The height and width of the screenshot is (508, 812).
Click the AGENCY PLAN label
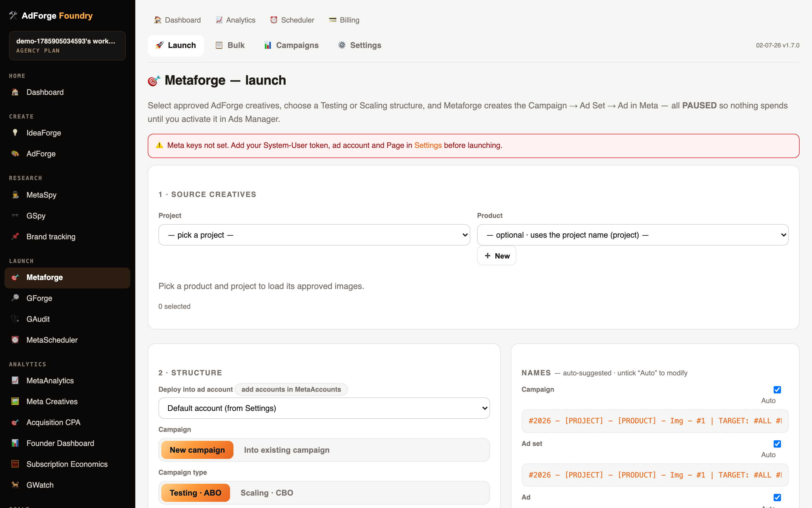click(x=38, y=51)
